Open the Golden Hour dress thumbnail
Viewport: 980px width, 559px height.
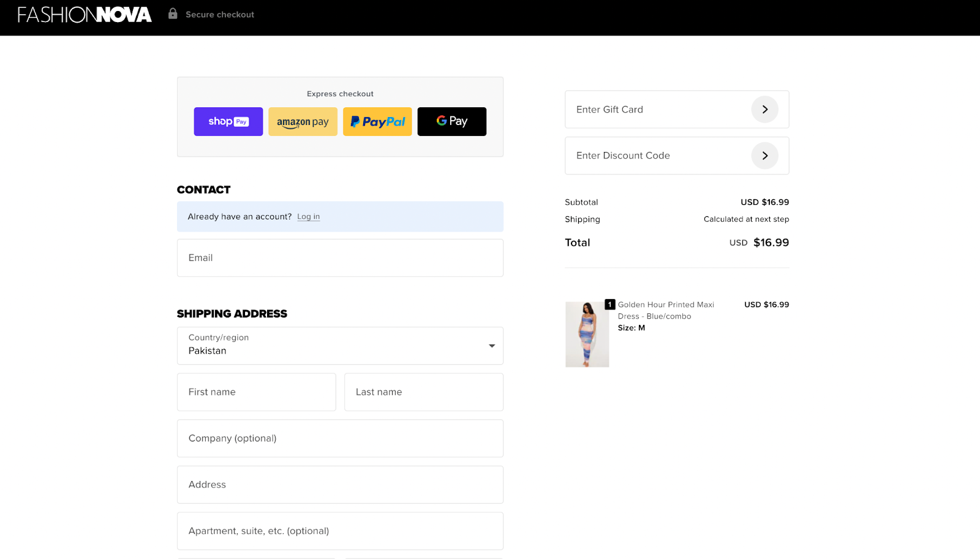(587, 334)
